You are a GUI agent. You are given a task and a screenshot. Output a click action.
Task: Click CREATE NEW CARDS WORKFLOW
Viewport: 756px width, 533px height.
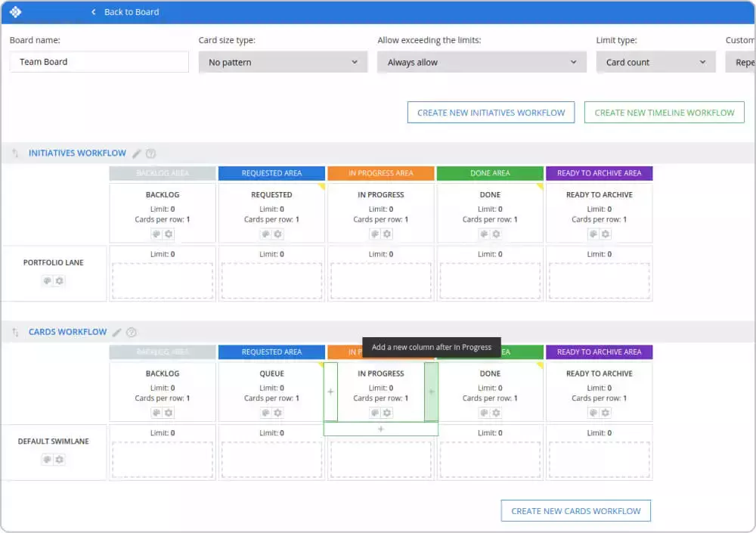575,510
